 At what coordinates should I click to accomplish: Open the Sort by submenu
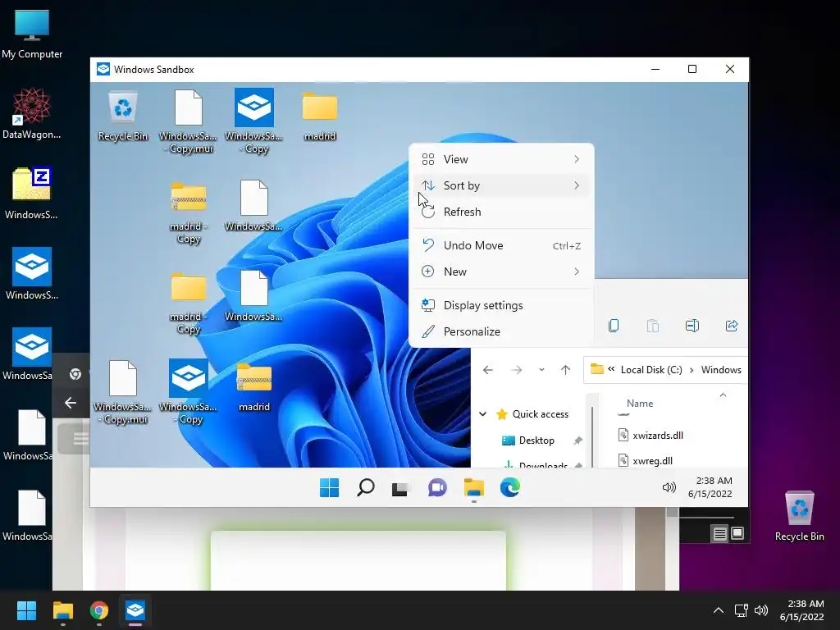click(x=501, y=185)
